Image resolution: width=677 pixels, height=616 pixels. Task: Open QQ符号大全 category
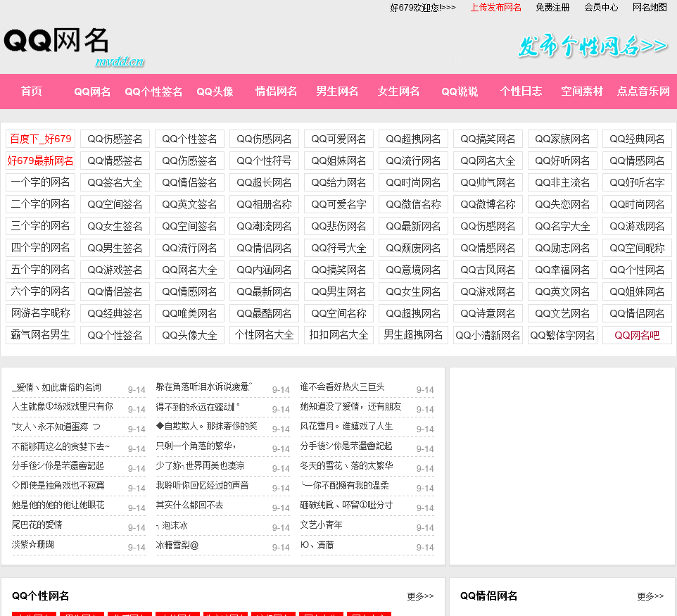(339, 248)
